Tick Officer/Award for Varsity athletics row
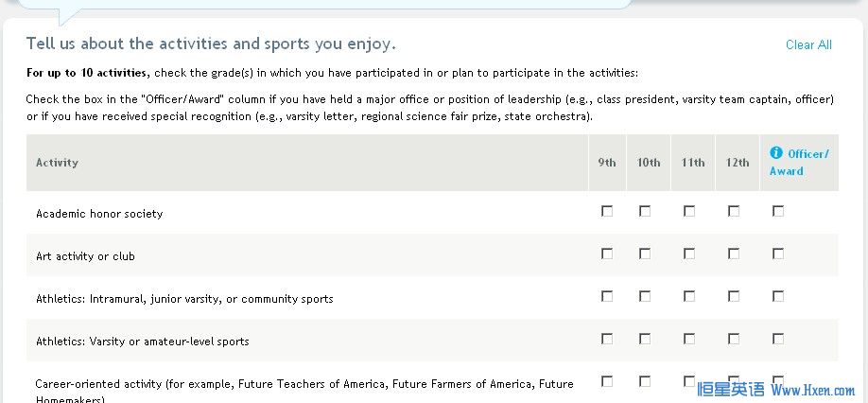 pos(778,339)
